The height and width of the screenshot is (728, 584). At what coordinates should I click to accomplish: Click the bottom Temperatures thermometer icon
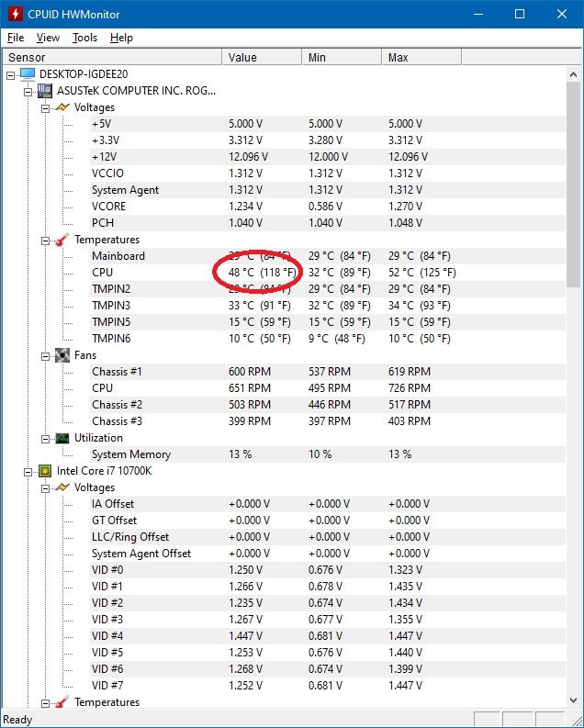pyautogui.click(x=62, y=702)
